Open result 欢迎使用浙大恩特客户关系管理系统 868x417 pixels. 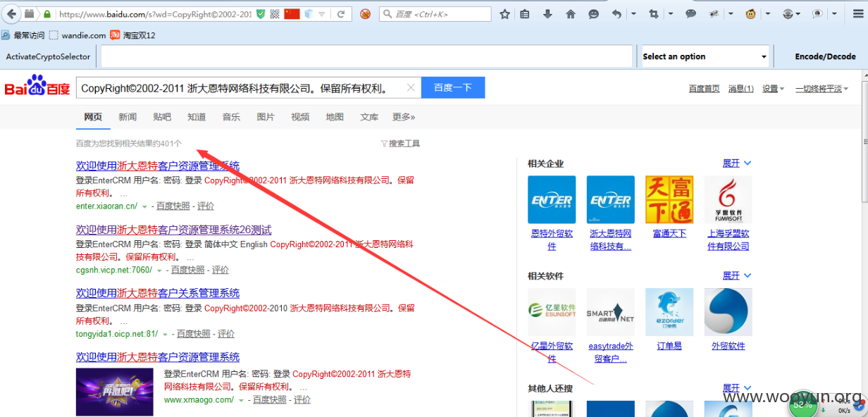[x=158, y=293]
